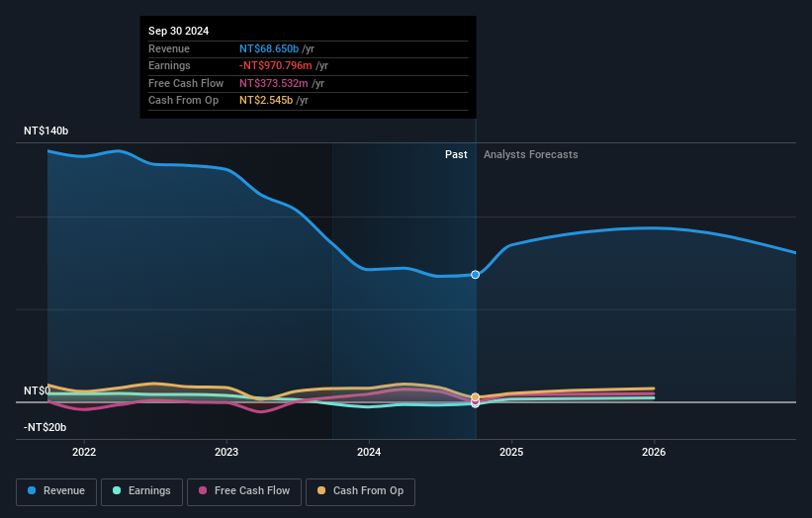Screen dimensions: 812x518
Task: Click the -NT$970.796m earnings value
Action: point(276,65)
